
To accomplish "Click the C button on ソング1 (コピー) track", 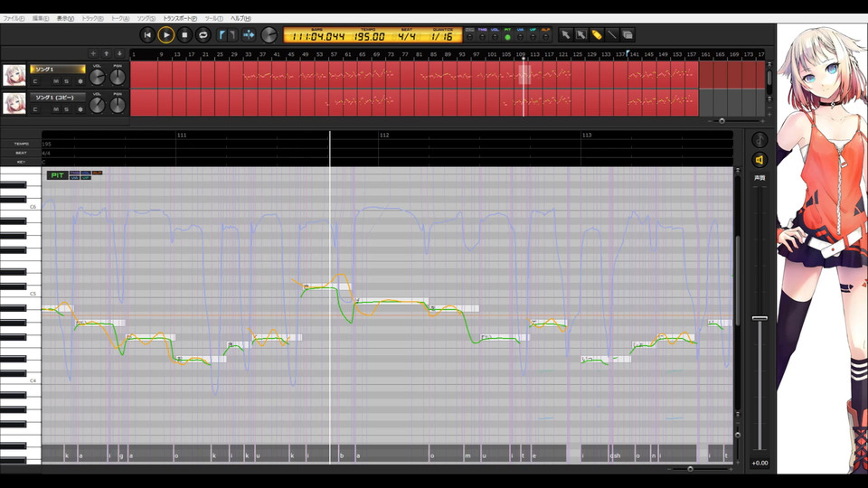I will (x=35, y=109).
